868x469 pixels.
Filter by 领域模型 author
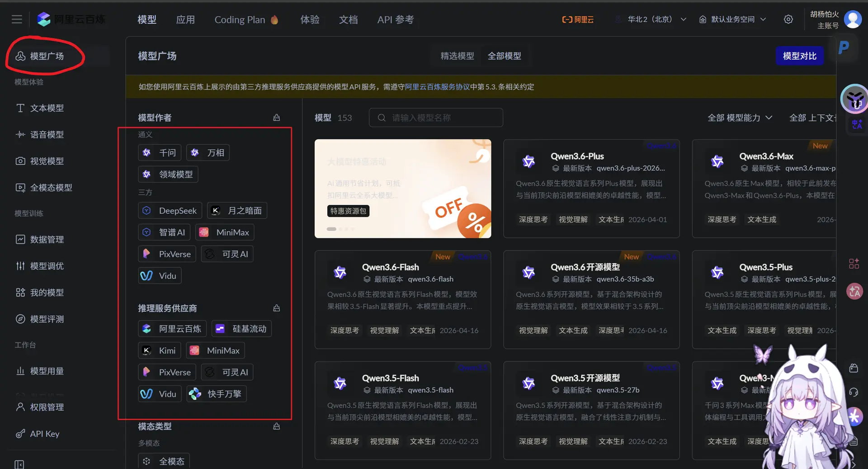point(168,174)
